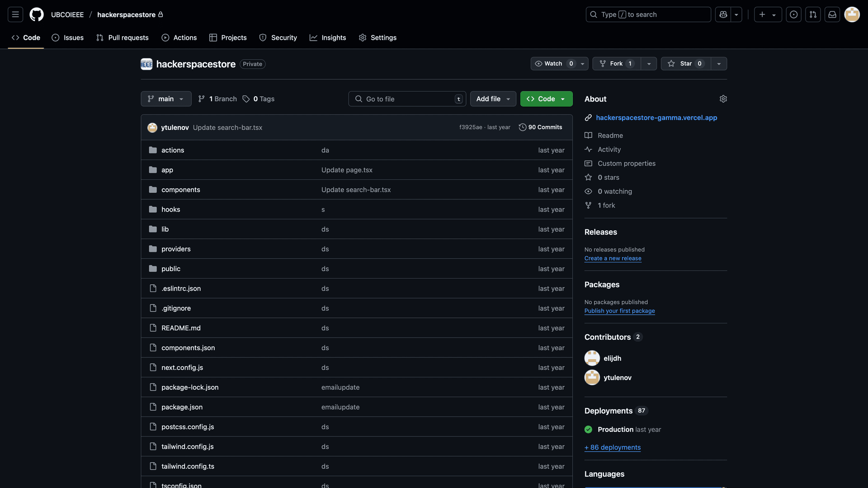Go to GitHub homepage via Octocat logo
The width and height of the screenshot is (868, 488).
click(x=37, y=14)
